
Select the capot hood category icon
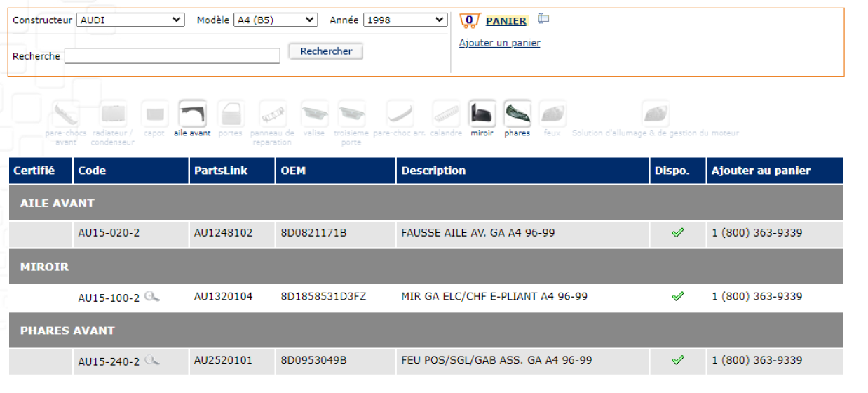click(x=154, y=114)
